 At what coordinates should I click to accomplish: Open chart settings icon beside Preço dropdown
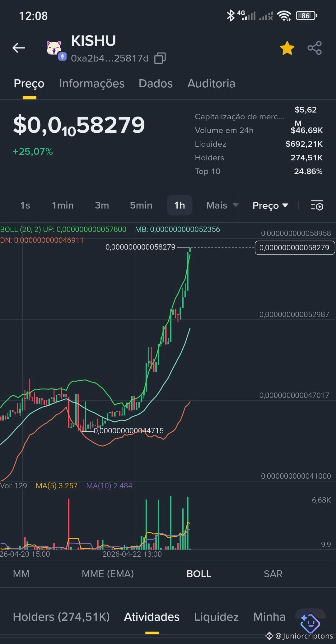[x=317, y=205]
